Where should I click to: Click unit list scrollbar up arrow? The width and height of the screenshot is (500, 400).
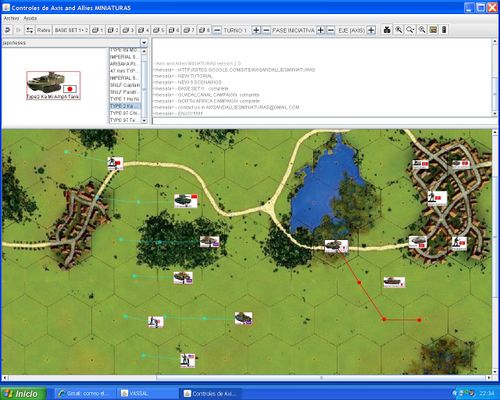tap(144, 51)
